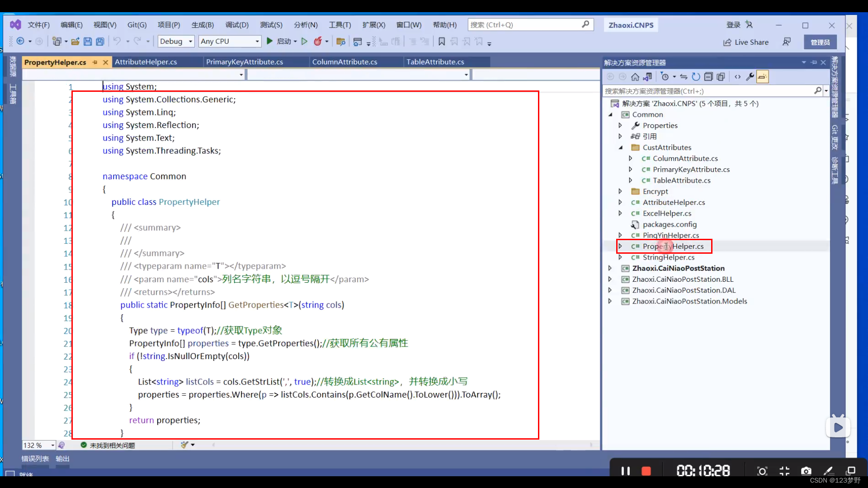Click the refresh icon in Solution Explorer
The height and width of the screenshot is (488, 868).
coord(696,77)
